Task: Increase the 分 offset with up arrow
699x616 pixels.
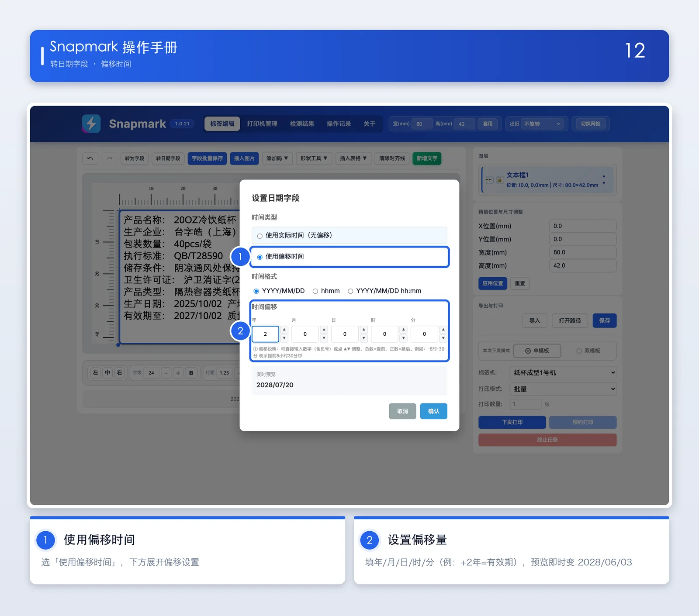Action: tap(443, 330)
